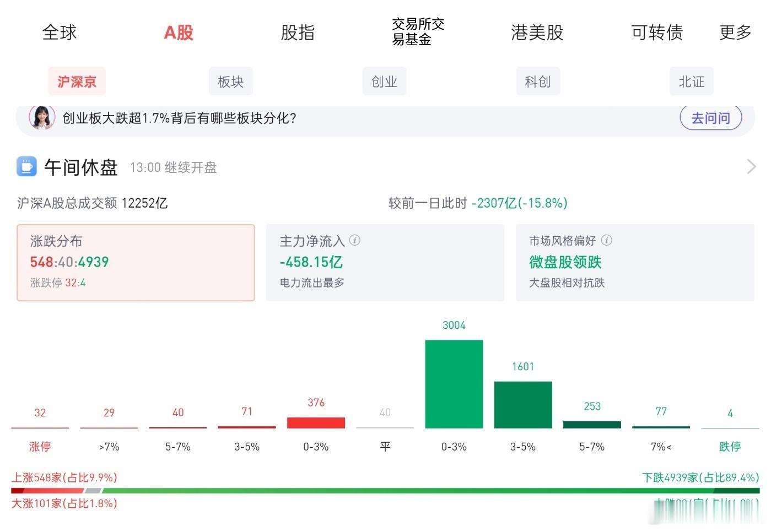Tap the 电力流出最多 text

[x=312, y=283]
